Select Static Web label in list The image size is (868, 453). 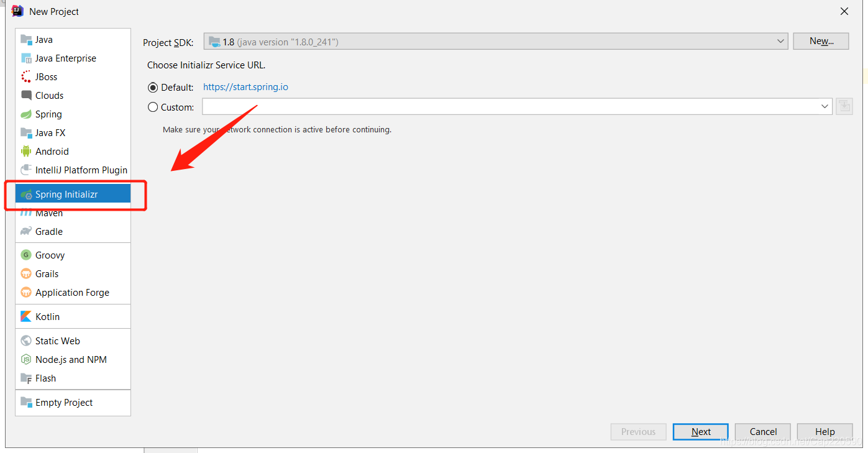click(58, 341)
